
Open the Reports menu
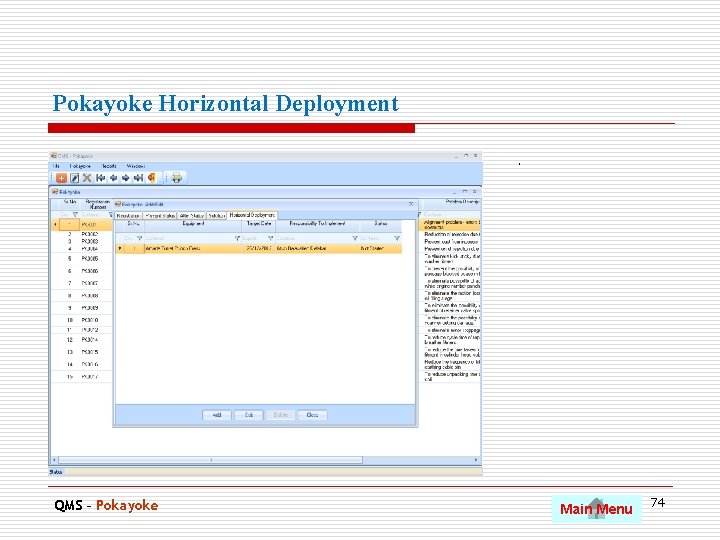[109, 166]
